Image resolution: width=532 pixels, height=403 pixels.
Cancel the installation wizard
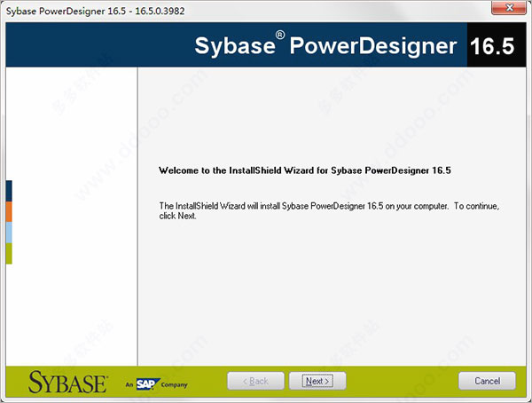487,381
